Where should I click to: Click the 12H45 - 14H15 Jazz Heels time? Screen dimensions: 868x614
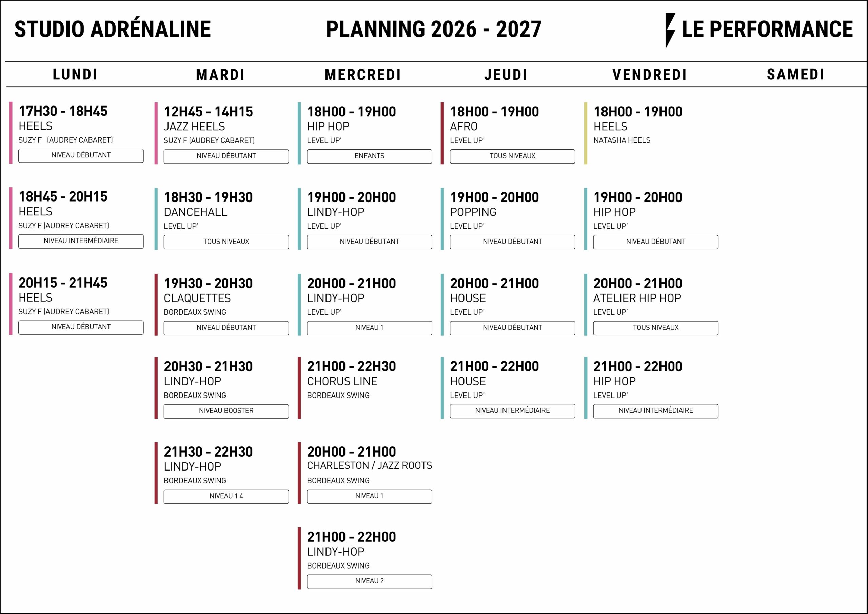208,112
